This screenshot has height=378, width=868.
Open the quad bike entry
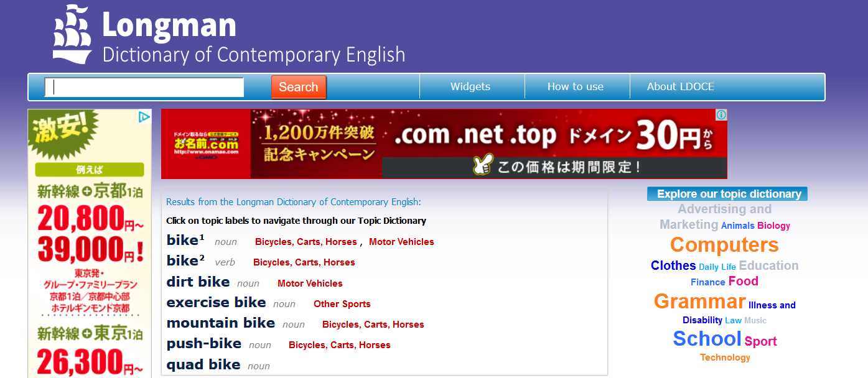click(x=203, y=365)
